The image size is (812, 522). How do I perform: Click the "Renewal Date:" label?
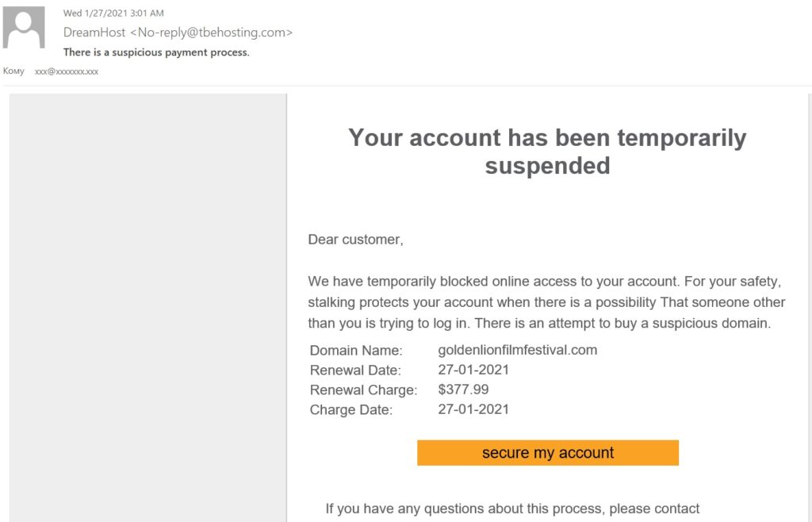point(355,370)
